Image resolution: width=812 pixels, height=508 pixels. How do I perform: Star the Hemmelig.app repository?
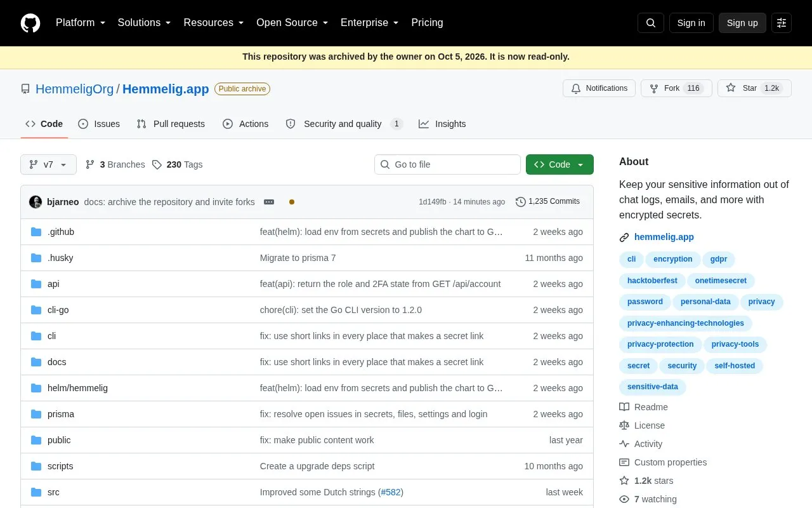click(754, 88)
